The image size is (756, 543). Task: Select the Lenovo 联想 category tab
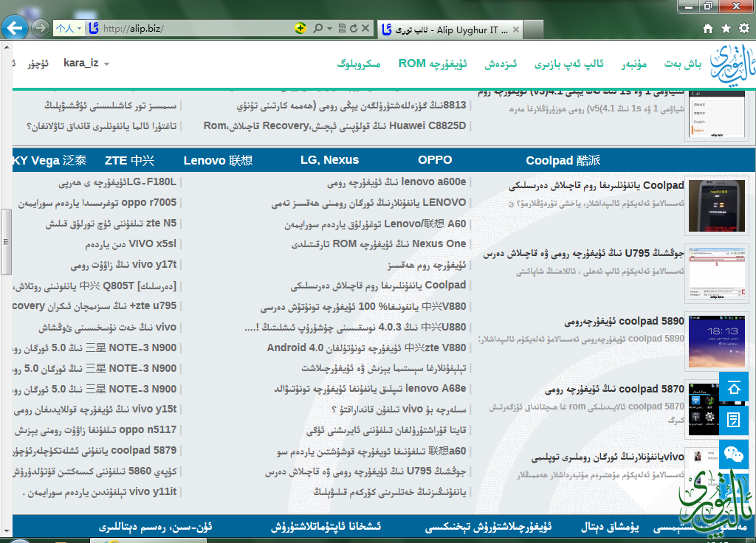218,160
